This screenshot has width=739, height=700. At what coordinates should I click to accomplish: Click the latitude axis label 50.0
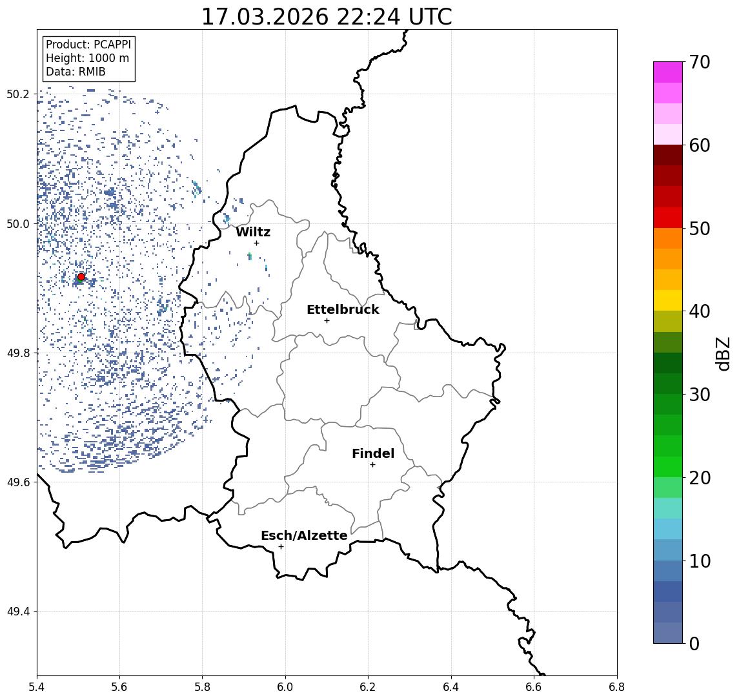click(17, 223)
